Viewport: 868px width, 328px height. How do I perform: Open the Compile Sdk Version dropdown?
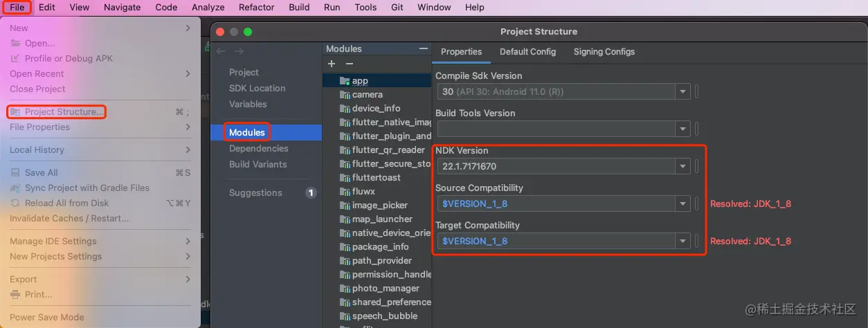(683, 91)
